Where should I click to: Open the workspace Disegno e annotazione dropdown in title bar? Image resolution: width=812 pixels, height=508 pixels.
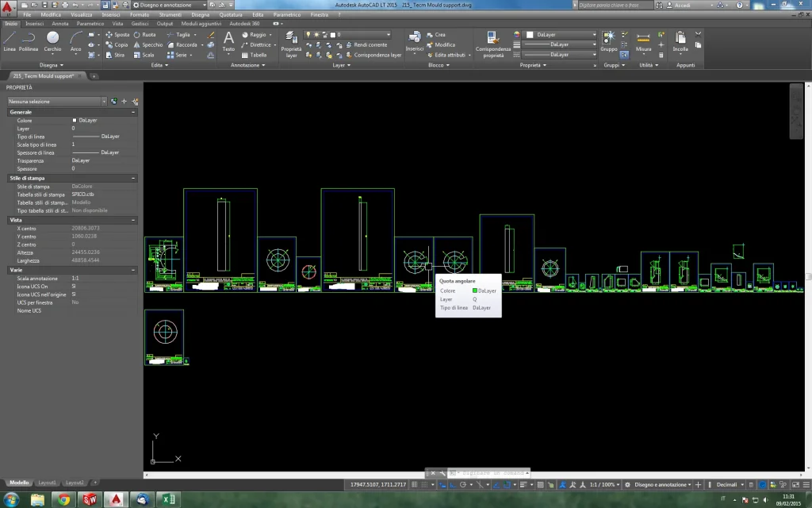click(x=169, y=6)
